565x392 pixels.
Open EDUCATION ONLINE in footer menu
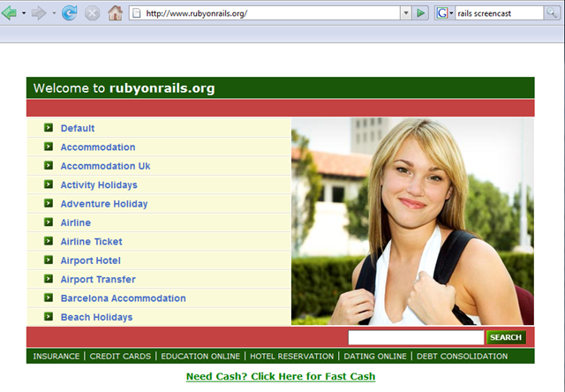pos(200,357)
